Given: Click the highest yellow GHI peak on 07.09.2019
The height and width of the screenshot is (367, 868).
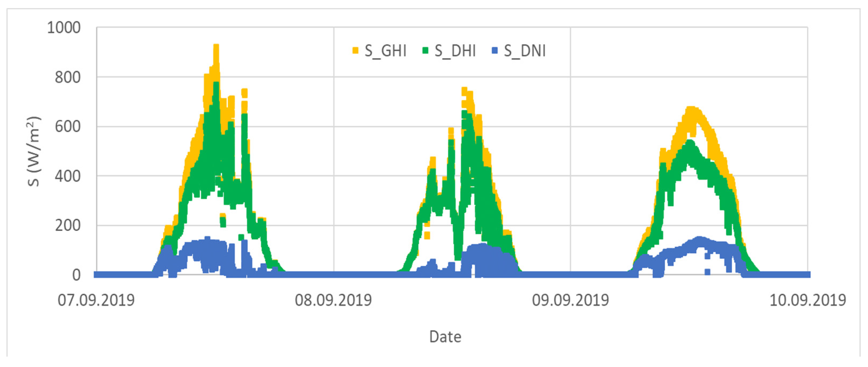Looking at the screenshot, I should tap(216, 47).
